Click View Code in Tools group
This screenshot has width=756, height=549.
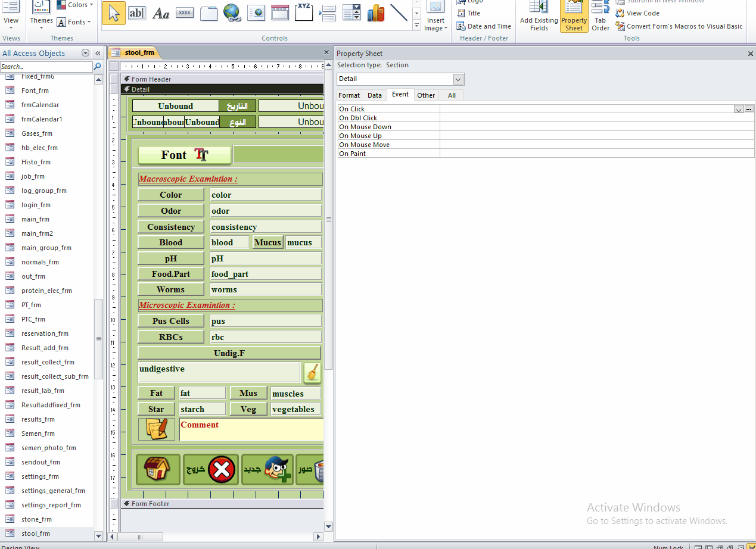tap(637, 13)
